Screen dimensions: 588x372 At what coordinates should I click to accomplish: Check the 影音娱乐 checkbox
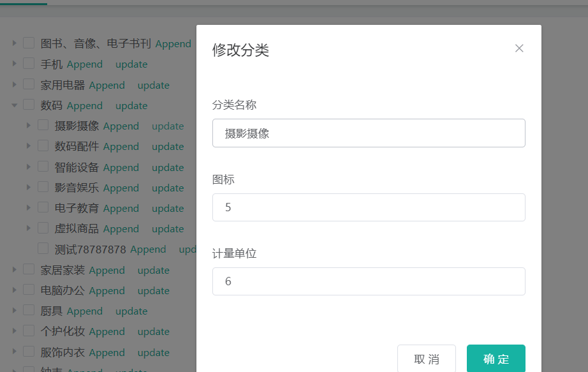click(x=43, y=187)
